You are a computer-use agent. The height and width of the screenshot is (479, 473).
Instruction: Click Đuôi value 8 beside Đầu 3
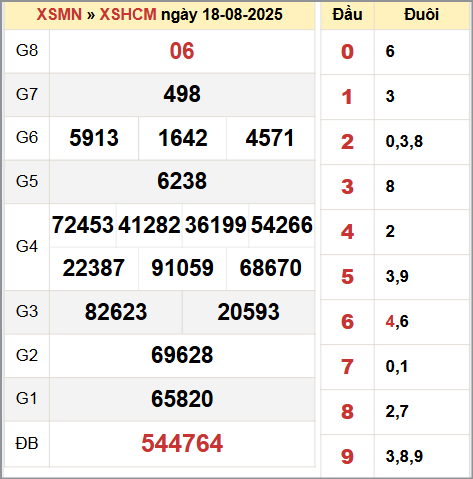pos(390,186)
